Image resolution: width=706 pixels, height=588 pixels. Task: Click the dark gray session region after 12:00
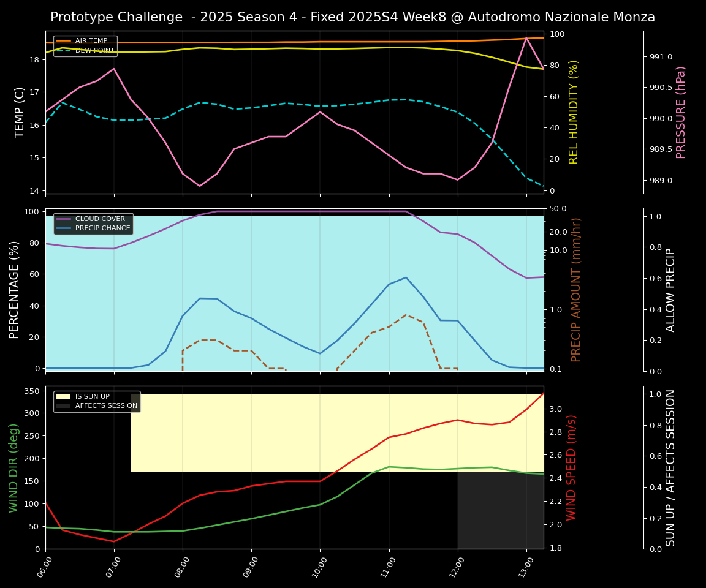[x=500, y=510]
